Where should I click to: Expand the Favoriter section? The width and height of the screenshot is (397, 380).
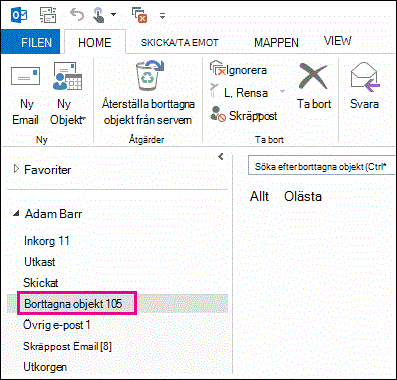(x=16, y=169)
